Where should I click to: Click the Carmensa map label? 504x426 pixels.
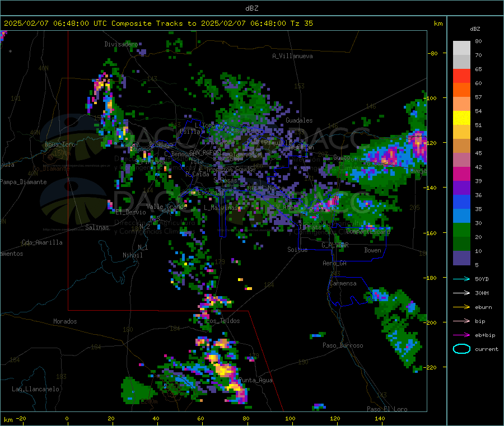[343, 283]
